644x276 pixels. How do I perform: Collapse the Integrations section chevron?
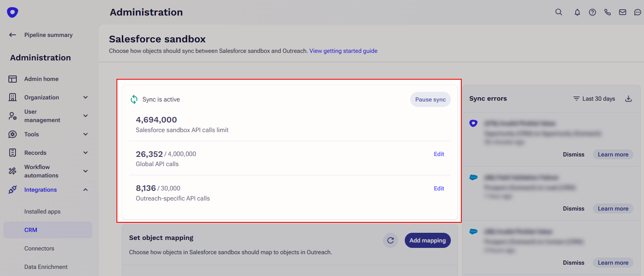[85, 190]
